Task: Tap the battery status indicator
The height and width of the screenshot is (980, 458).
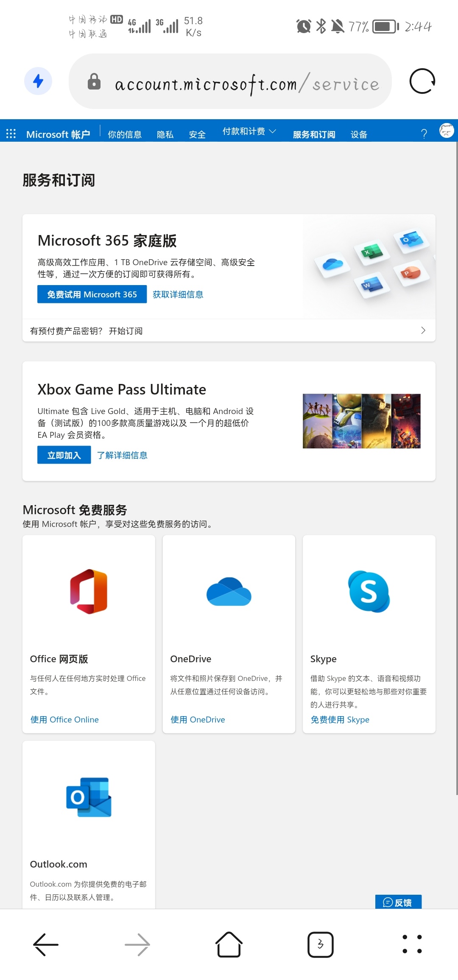Action: pos(385,26)
